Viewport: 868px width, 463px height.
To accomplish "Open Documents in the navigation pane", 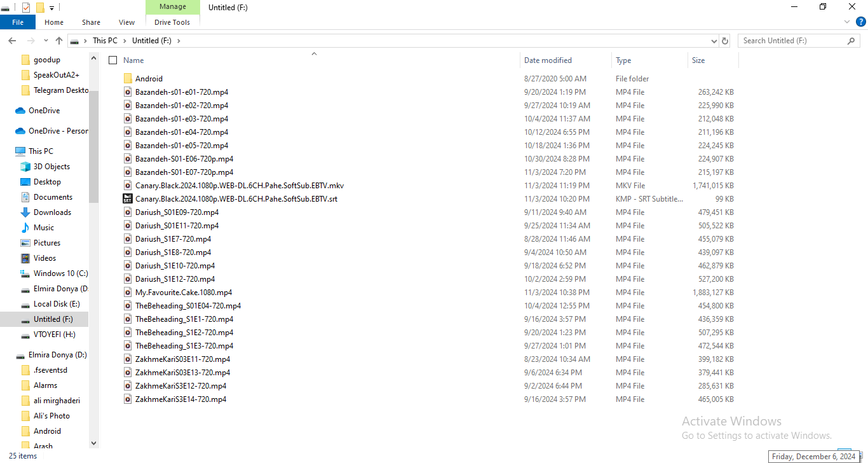I will click(x=53, y=197).
